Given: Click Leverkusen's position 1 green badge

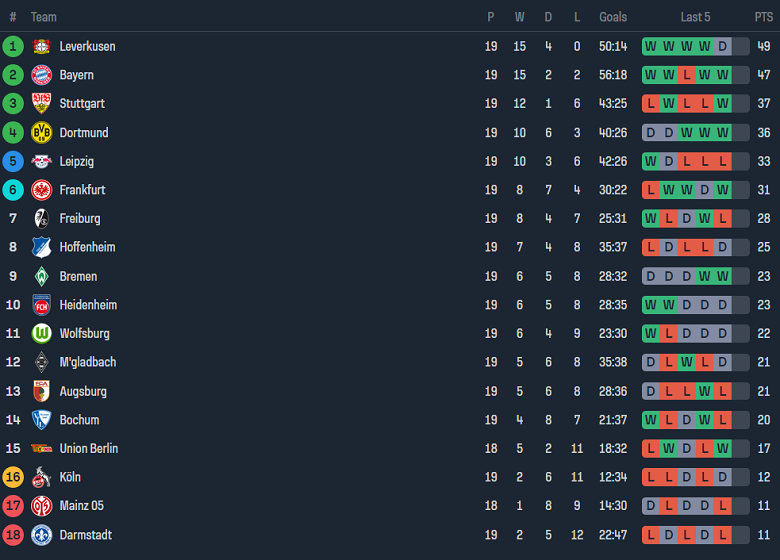Looking at the screenshot, I should click(x=13, y=46).
